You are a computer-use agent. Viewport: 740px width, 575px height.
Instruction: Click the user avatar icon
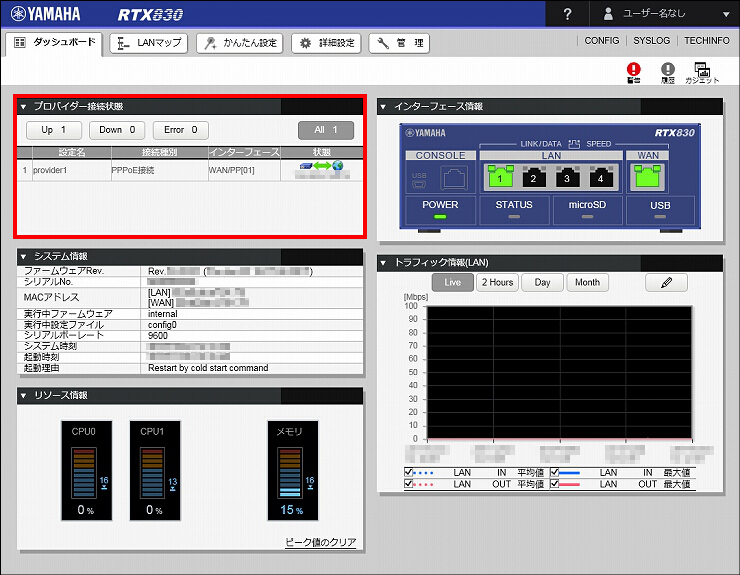tap(608, 14)
